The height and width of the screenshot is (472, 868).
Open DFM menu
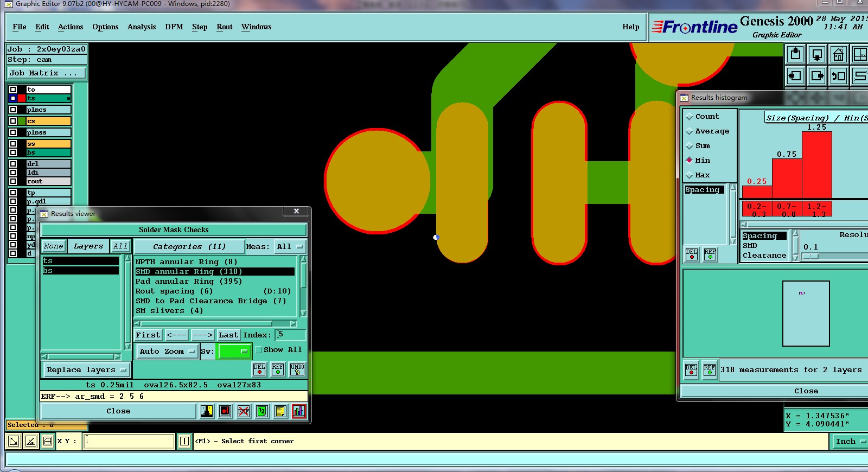coord(174,27)
